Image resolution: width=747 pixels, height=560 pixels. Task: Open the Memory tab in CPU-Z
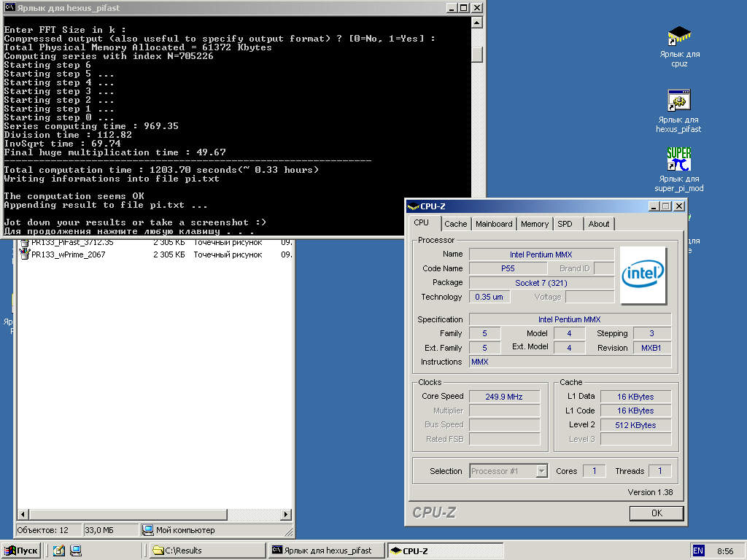(535, 224)
